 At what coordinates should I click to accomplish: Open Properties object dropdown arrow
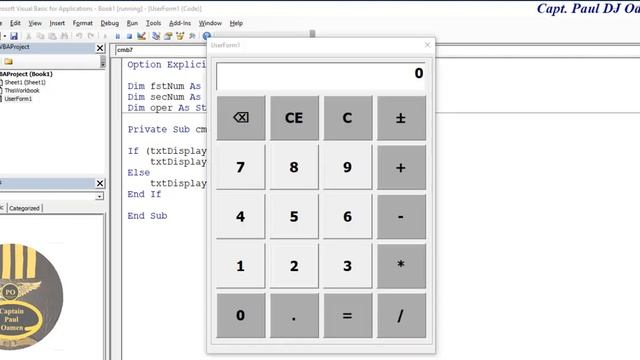(100, 196)
